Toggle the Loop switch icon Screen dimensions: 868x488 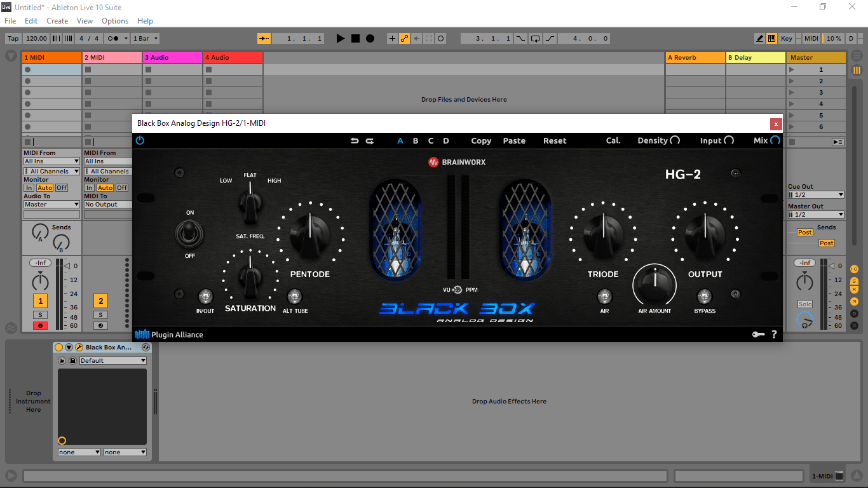coord(536,39)
